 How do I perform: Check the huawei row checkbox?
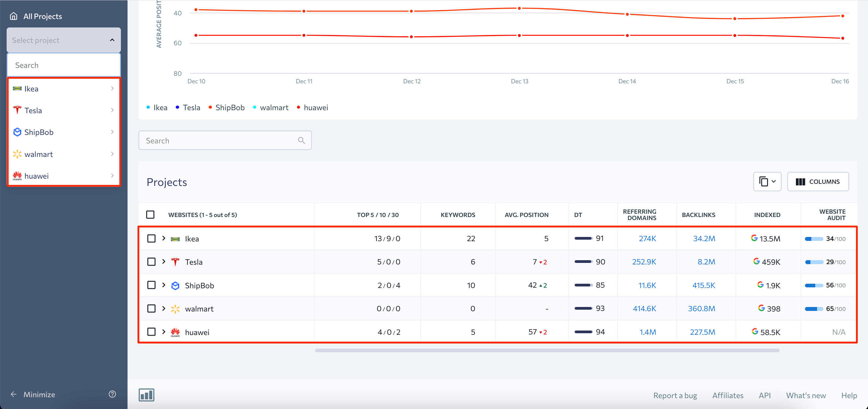(151, 332)
